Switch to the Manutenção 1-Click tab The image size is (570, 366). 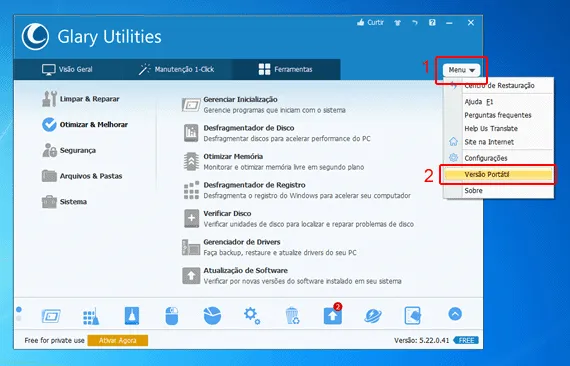(177, 69)
